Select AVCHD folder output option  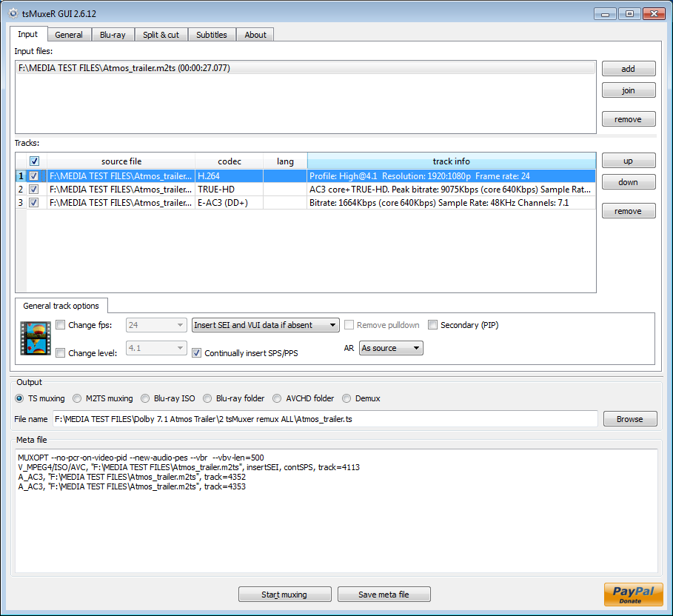point(277,398)
